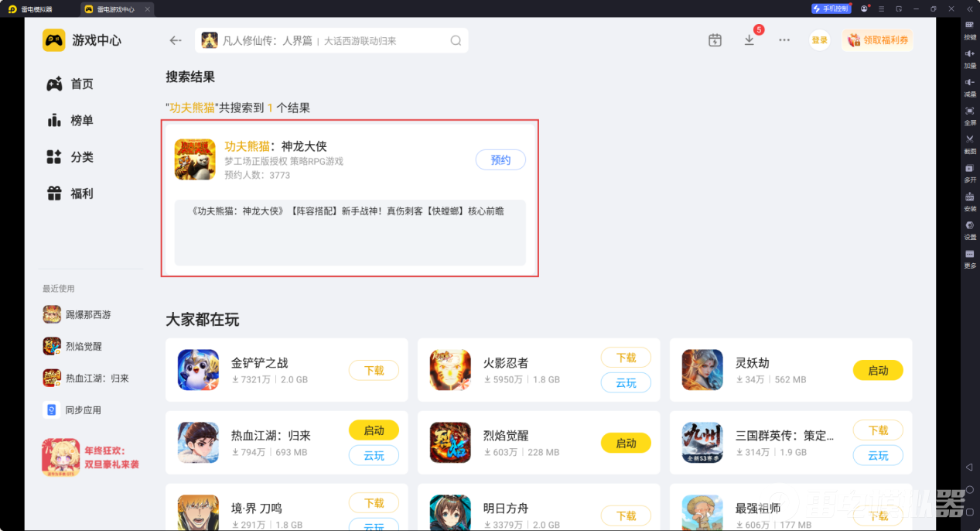Open the three-dot more options menu
This screenshot has width=980, height=531.
(x=784, y=40)
